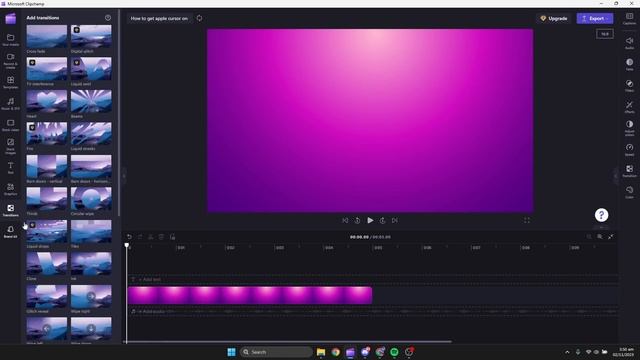Select the Text tool in sidebar
640x360 pixels.
click(x=11, y=167)
